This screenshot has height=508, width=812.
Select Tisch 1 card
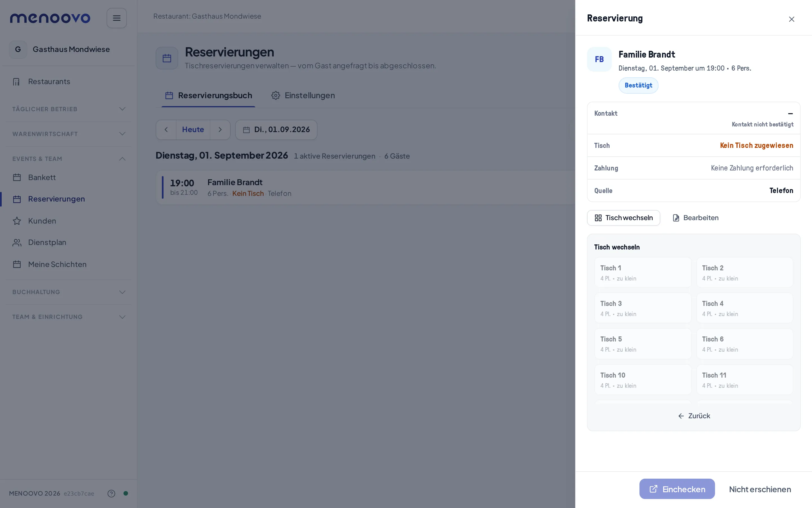tap(643, 272)
